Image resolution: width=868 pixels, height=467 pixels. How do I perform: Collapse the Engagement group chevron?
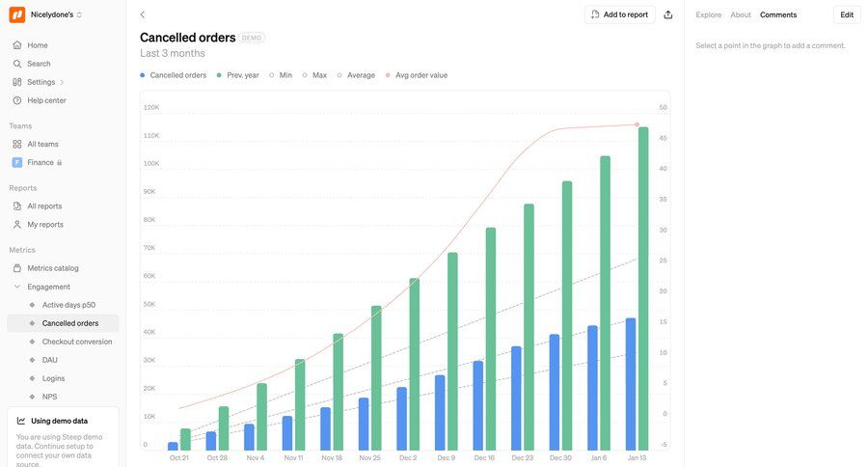(17, 287)
